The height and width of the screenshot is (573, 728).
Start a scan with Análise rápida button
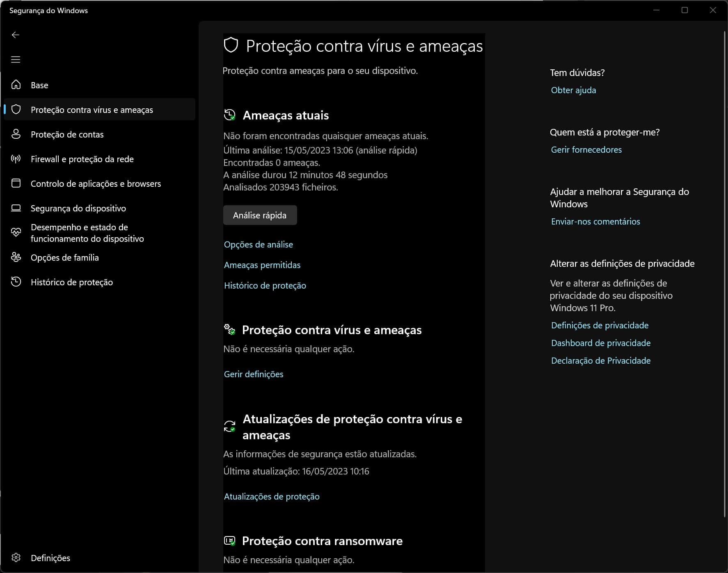tap(260, 215)
